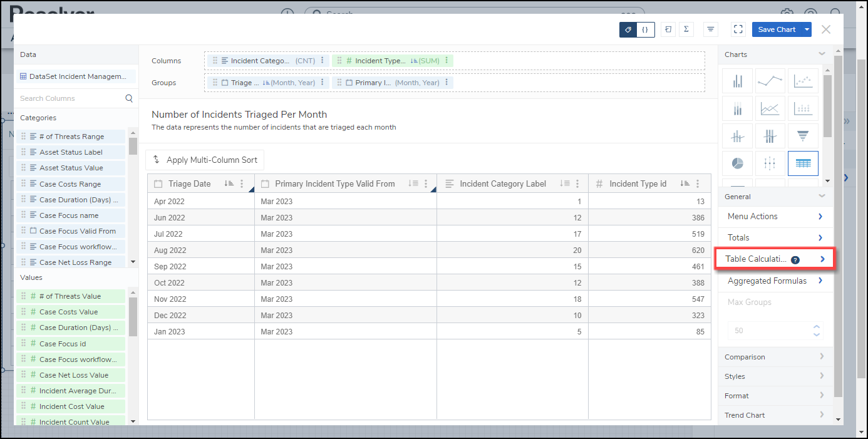Pick the scatter plot chart type

tap(803, 81)
